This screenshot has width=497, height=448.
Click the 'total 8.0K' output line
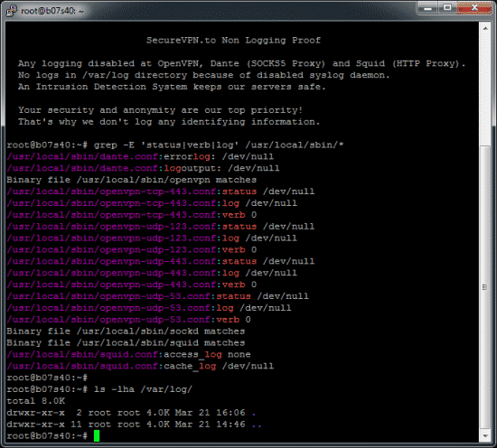[36, 401]
